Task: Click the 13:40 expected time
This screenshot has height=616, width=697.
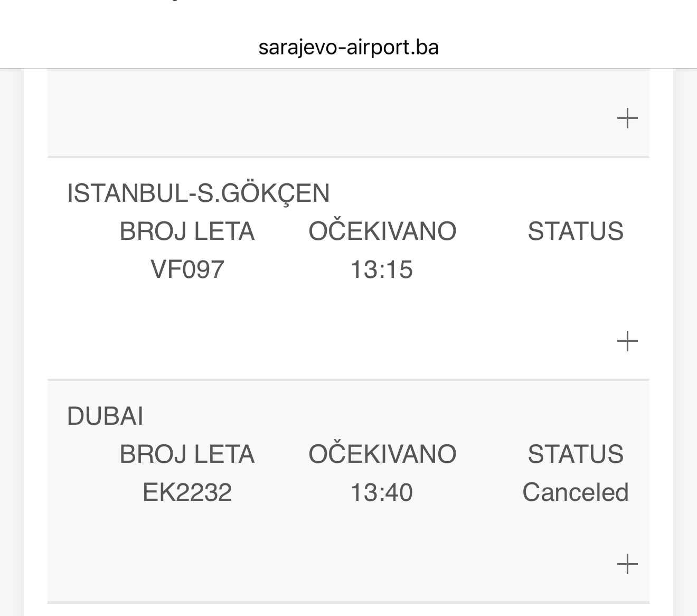Action: [x=381, y=492]
